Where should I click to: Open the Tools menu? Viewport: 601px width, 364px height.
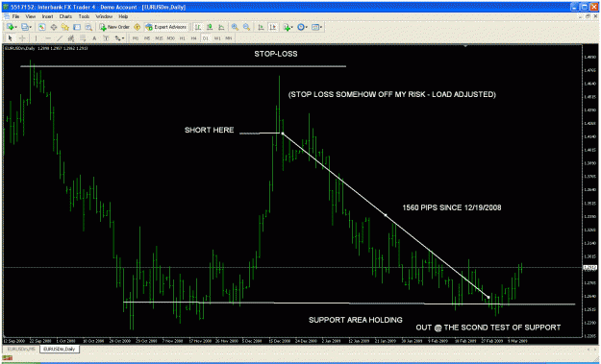(84, 17)
